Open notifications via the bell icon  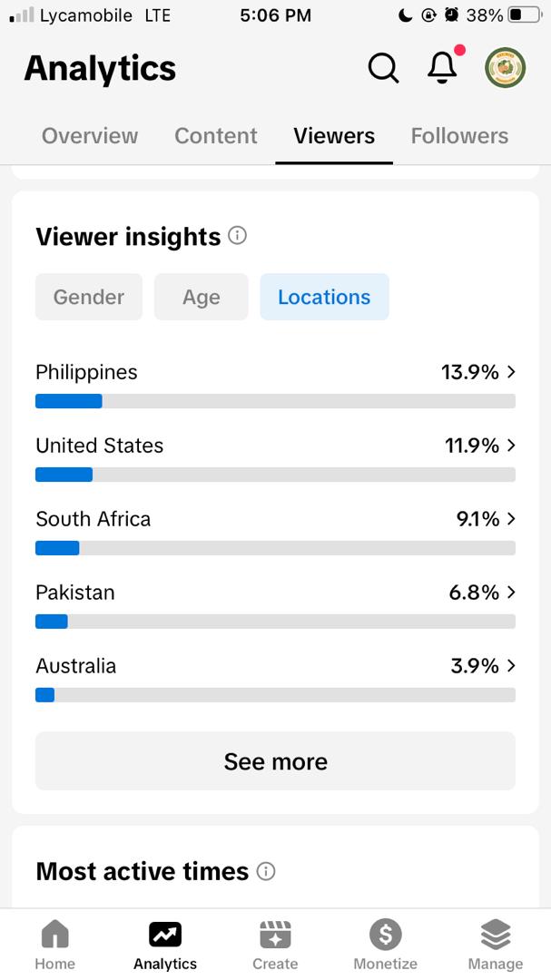[x=442, y=67]
